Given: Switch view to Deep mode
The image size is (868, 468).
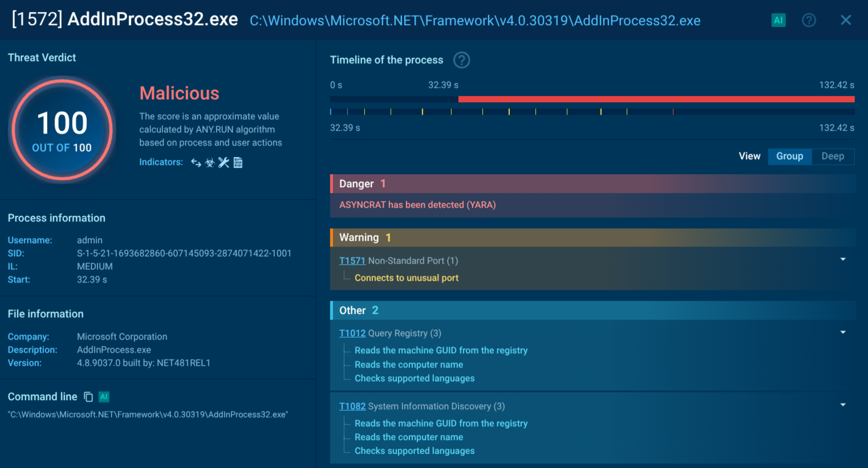Looking at the screenshot, I should click(x=833, y=156).
